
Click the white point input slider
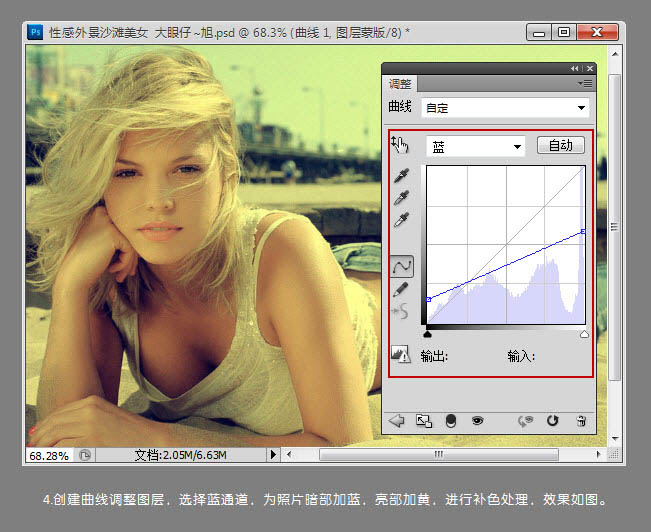(585, 334)
